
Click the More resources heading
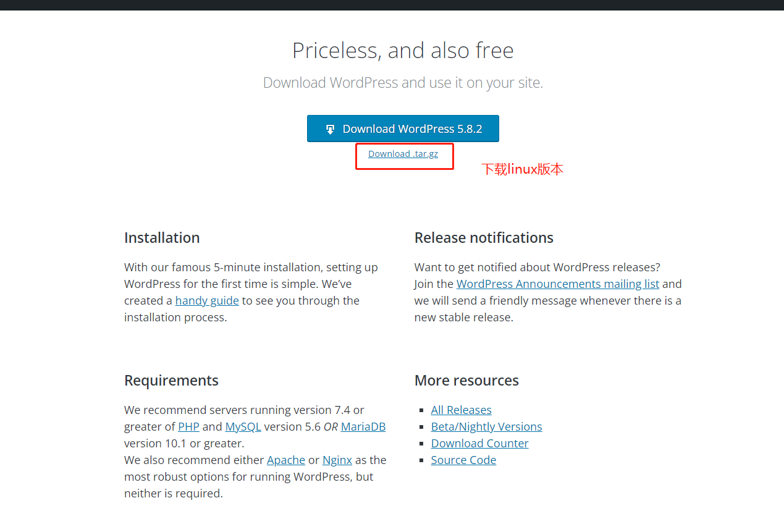point(466,381)
